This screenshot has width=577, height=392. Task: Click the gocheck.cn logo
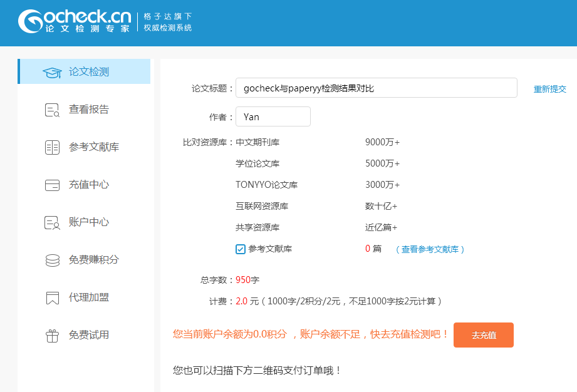pos(75,21)
